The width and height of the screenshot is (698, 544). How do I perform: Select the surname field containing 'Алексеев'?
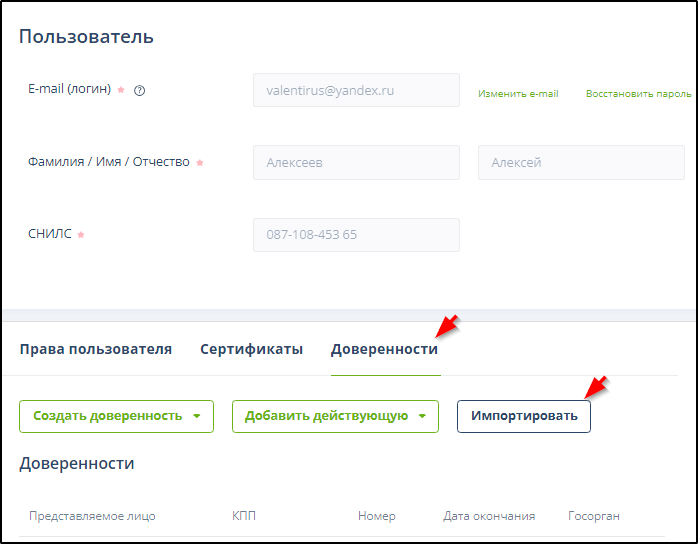pyautogui.click(x=356, y=162)
